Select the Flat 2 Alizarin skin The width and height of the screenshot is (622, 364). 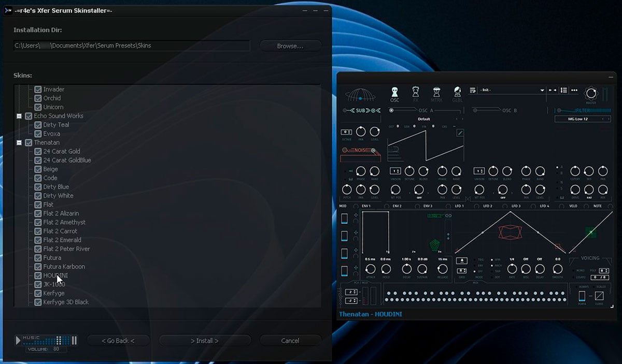click(x=61, y=213)
